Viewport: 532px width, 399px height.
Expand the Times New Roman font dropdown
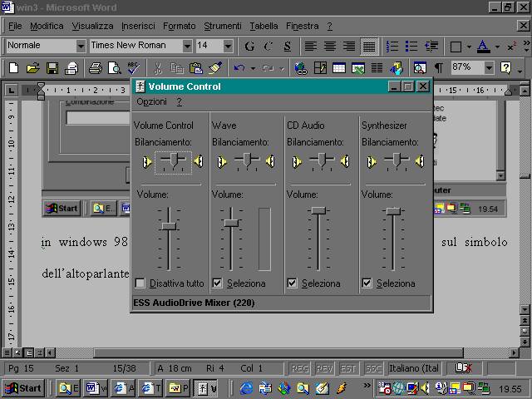[x=187, y=46]
